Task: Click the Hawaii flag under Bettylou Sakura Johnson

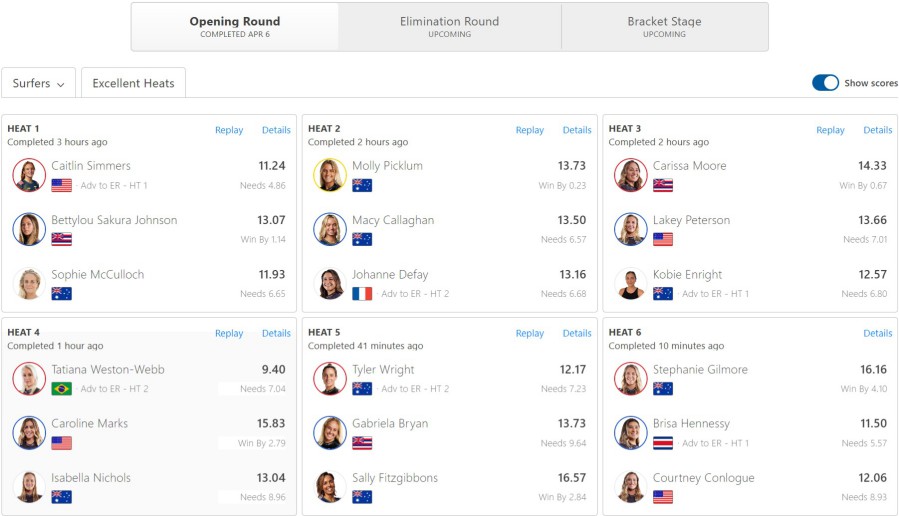Action: 61,240
